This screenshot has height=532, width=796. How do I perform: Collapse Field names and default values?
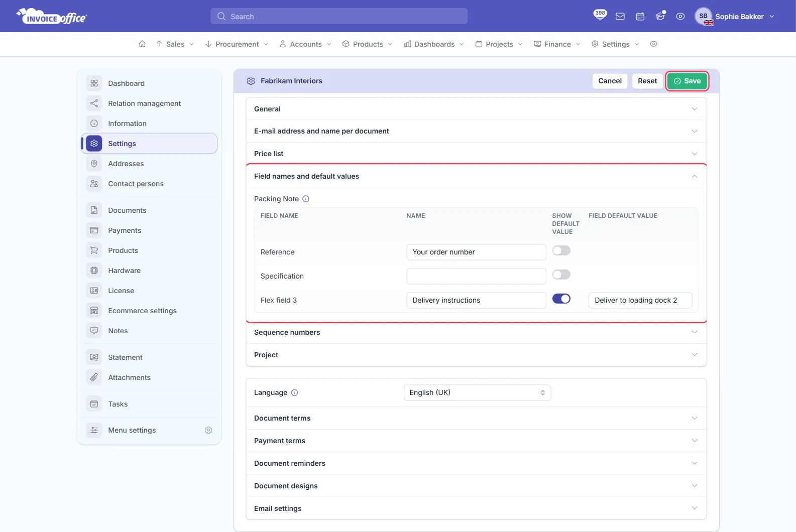[476, 176]
